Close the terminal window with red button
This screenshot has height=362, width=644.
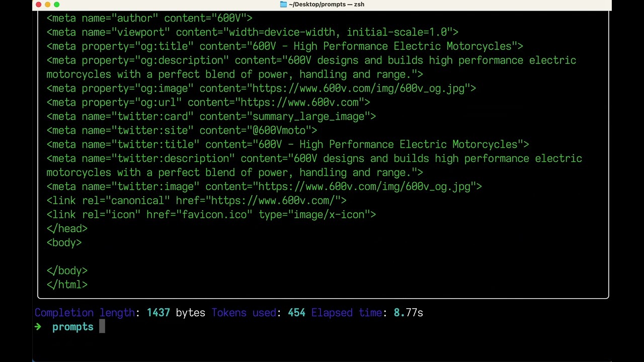point(38,5)
